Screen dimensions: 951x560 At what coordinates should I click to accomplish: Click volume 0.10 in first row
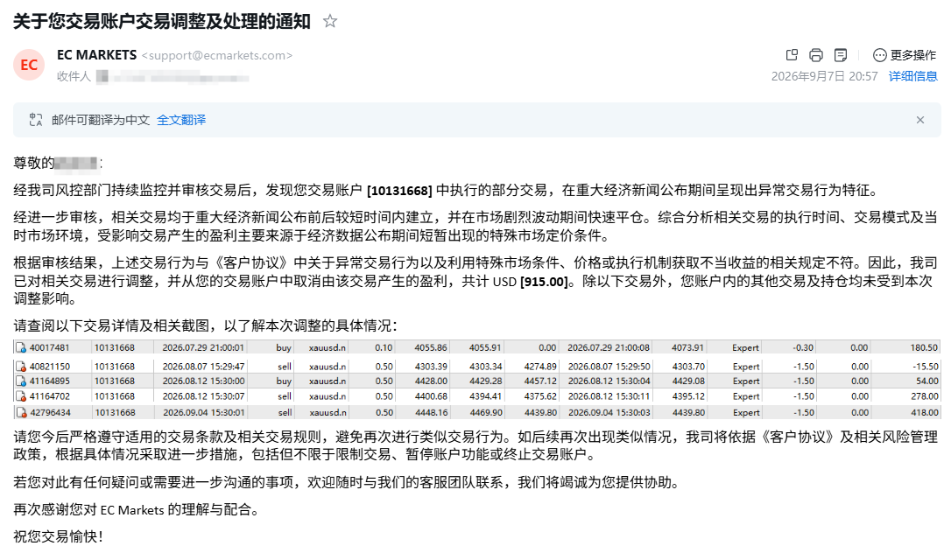pyautogui.click(x=384, y=348)
